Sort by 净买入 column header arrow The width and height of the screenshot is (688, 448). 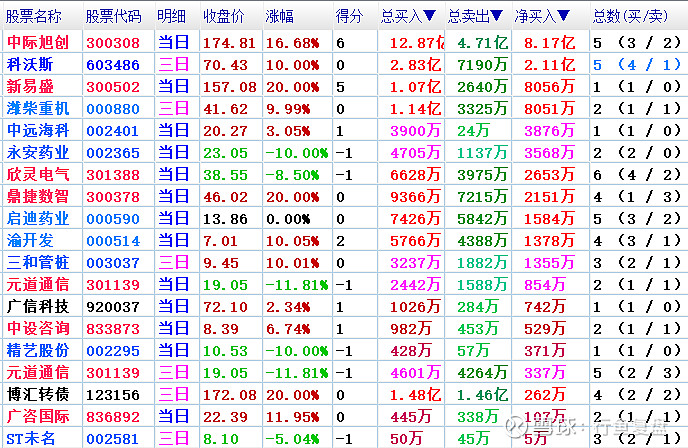[x=563, y=16]
